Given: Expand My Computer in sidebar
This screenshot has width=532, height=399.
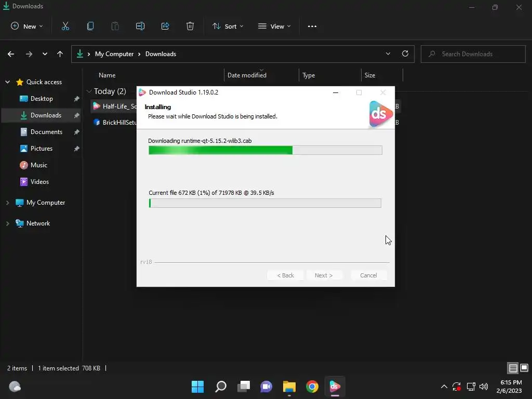Looking at the screenshot, I should pos(7,203).
